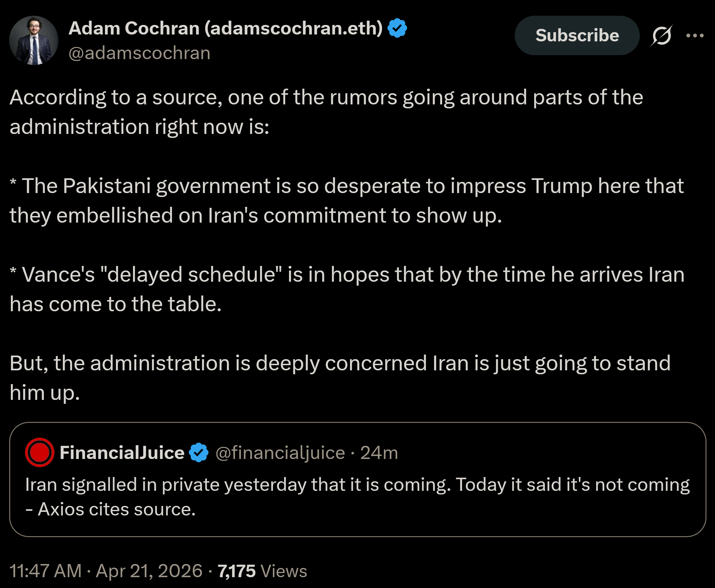The width and height of the screenshot is (715, 588).
Task: Visit the @adamscochran handle
Action: tap(140, 53)
